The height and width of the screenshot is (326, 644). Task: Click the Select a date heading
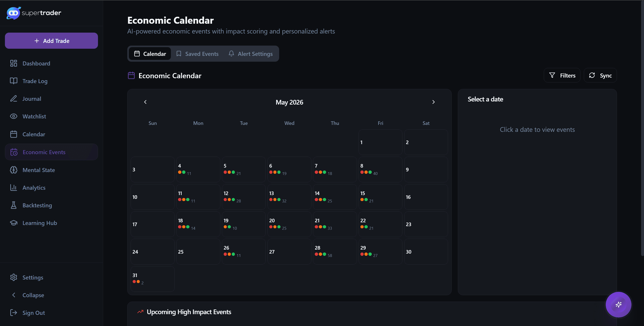tap(485, 99)
